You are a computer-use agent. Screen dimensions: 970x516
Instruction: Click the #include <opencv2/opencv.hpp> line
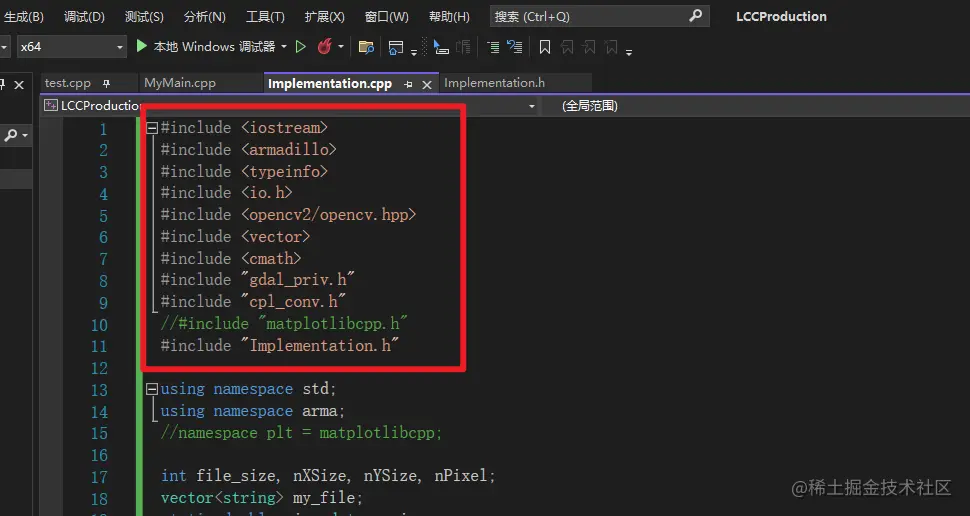288,215
